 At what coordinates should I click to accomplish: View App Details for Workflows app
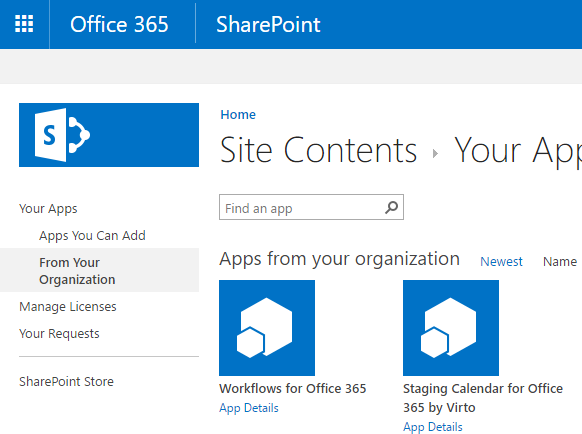[x=249, y=408]
